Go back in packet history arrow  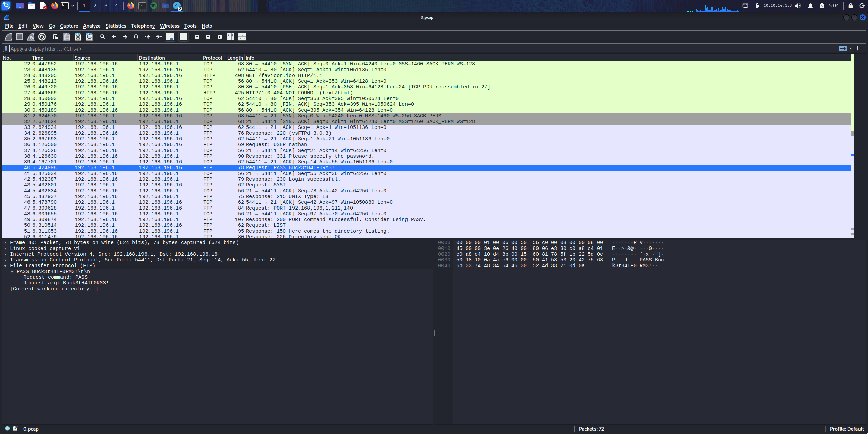[114, 37]
